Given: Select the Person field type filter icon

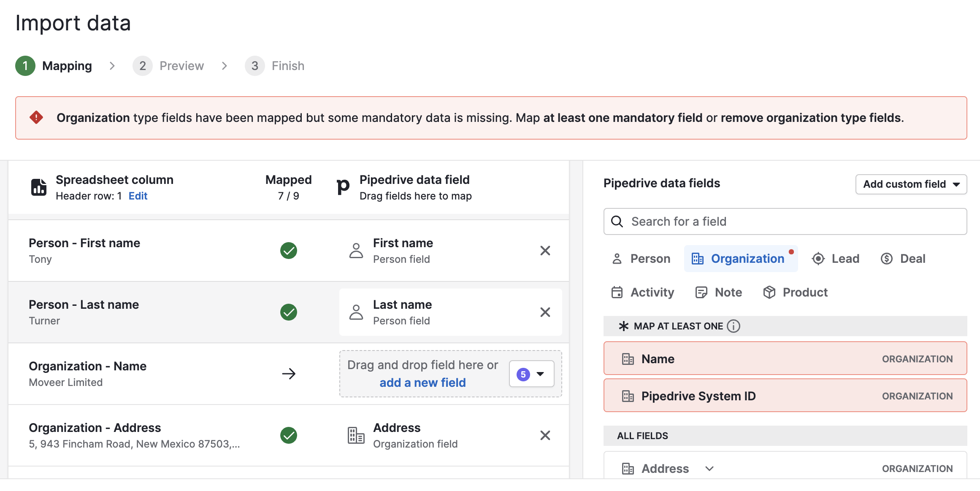Looking at the screenshot, I should click(x=617, y=258).
